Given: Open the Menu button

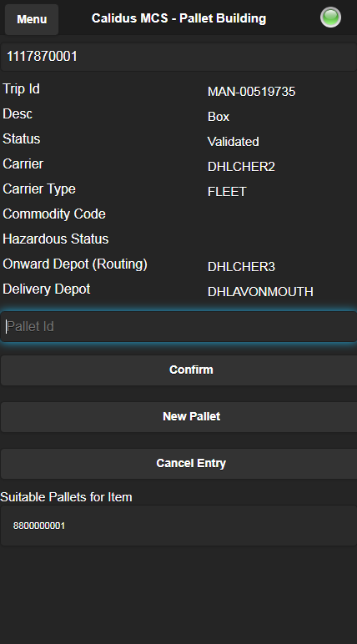Looking at the screenshot, I should tap(32, 19).
